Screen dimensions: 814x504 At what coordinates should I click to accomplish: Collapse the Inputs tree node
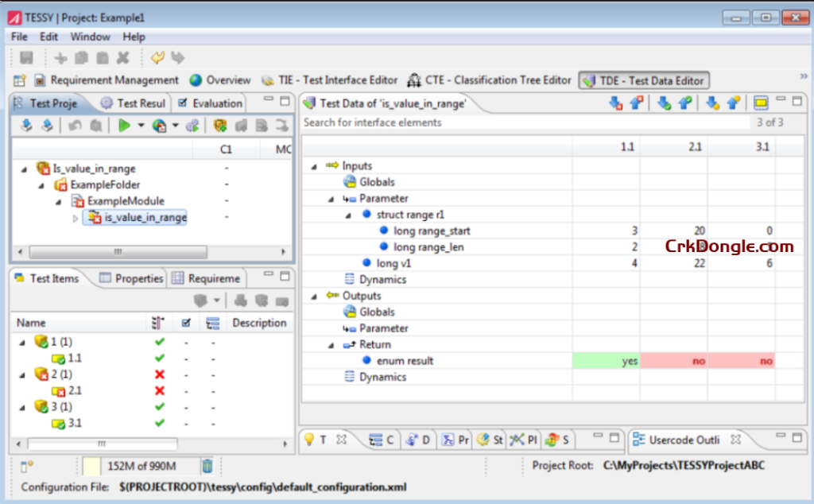(x=312, y=165)
